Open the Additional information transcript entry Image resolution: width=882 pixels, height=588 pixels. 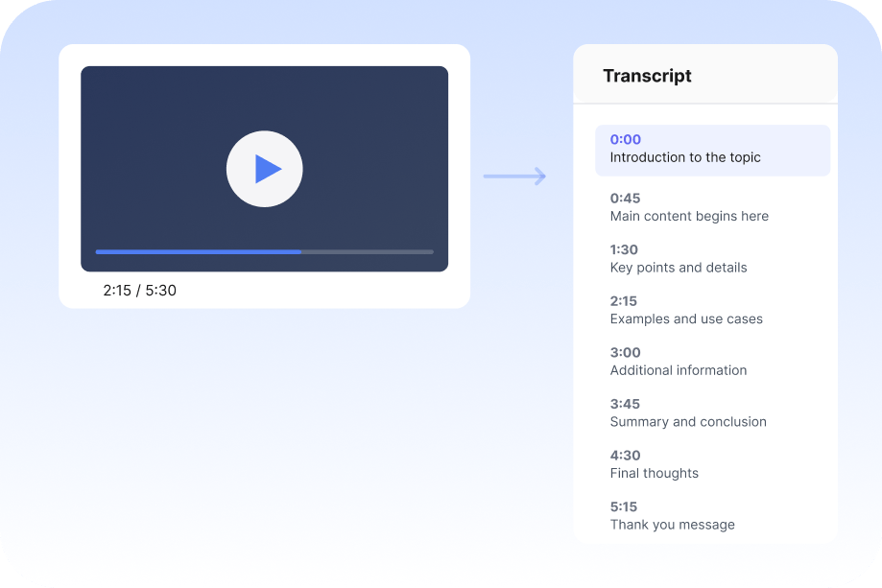coord(679,370)
